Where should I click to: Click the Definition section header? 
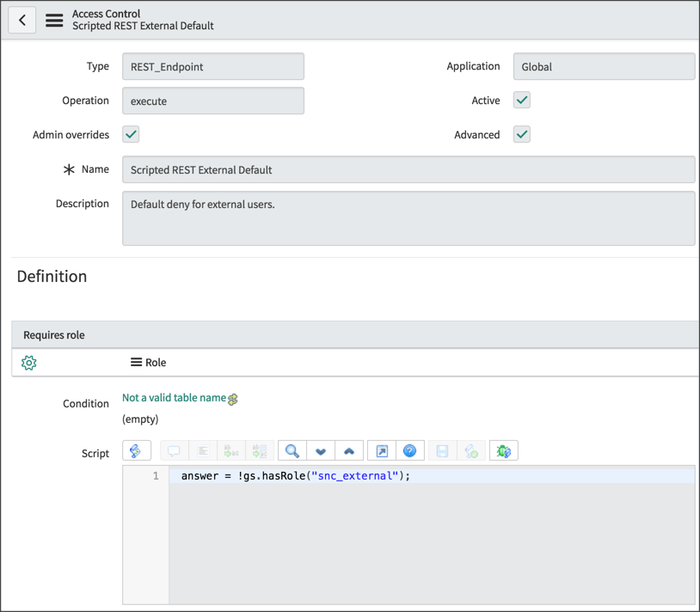pyautogui.click(x=52, y=276)
